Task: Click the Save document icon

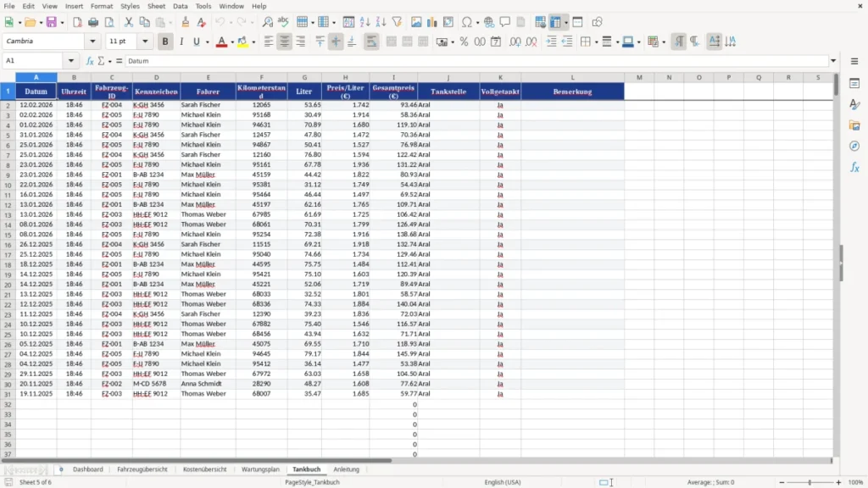Action: [x=52, y=22]
